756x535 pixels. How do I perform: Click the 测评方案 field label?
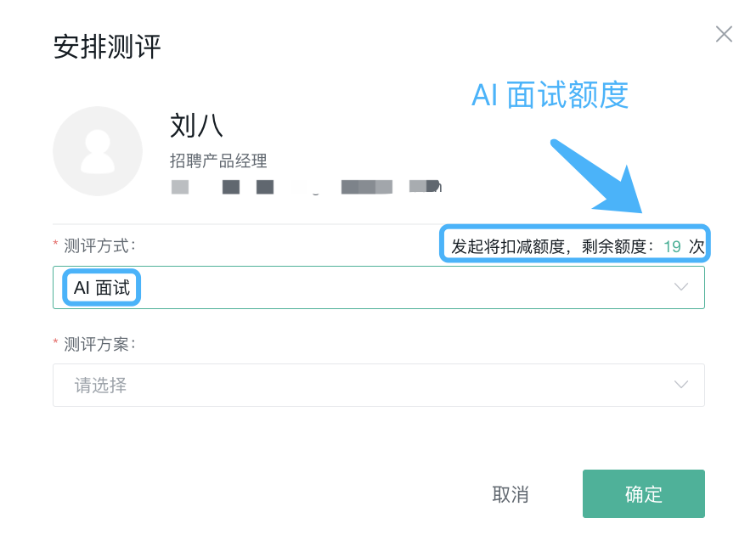tap(99, 344)
